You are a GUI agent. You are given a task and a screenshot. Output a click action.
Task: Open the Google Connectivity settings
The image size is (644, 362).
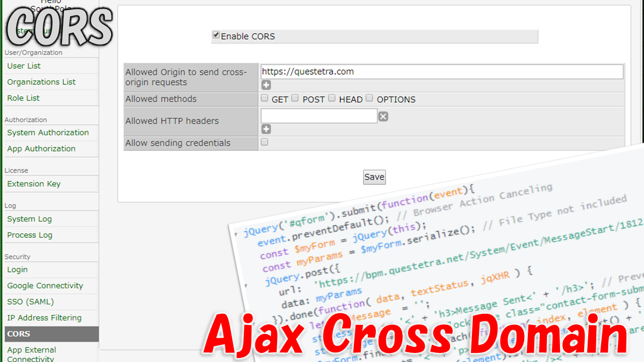45,286
